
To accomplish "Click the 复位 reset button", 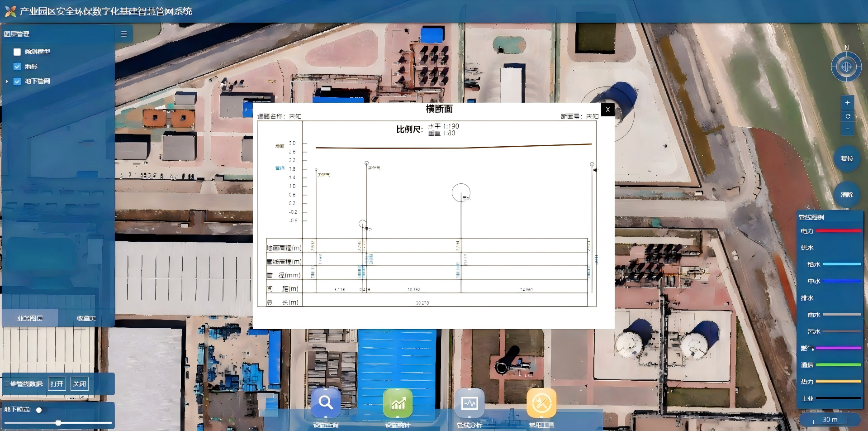I will [x=847, y=158].
